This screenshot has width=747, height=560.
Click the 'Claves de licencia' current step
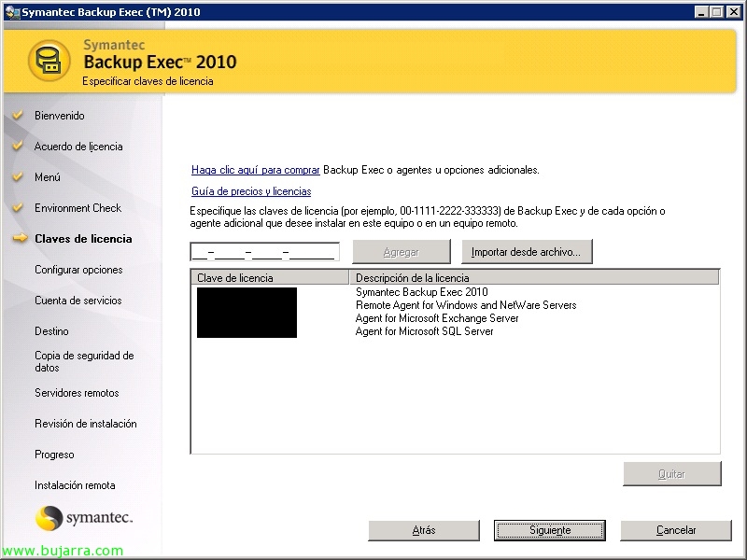click(x=83, y=239)
